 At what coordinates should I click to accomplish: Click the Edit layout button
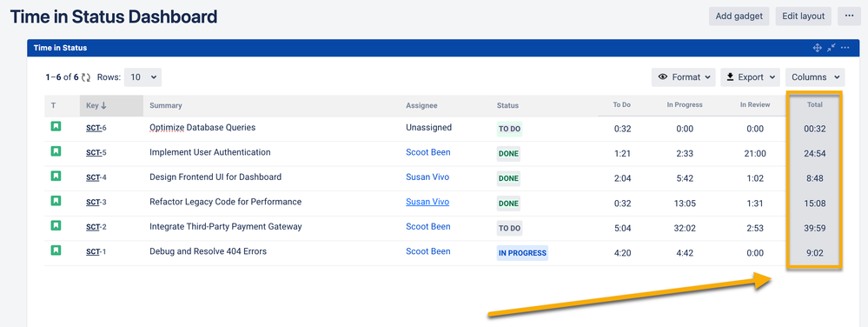click(x=803, y=16)
